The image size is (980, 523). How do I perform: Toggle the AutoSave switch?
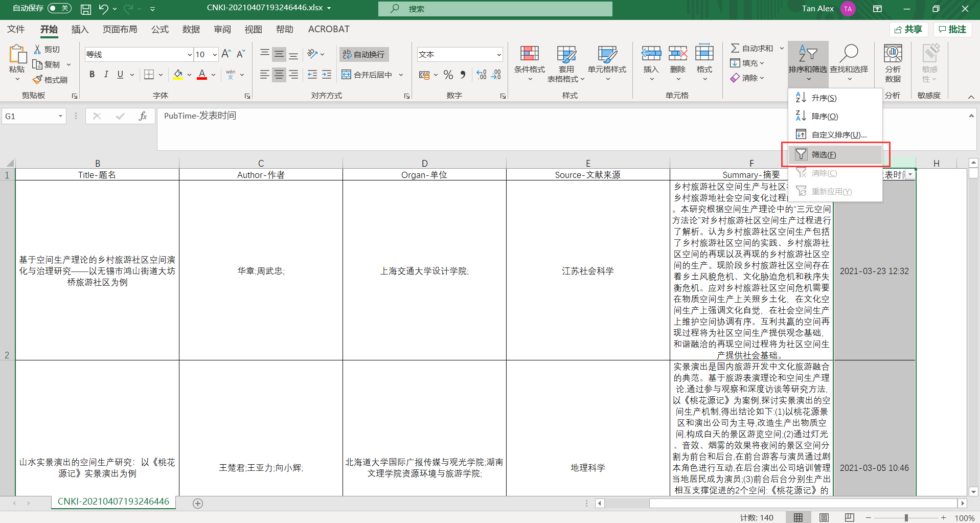coord(59,8)
